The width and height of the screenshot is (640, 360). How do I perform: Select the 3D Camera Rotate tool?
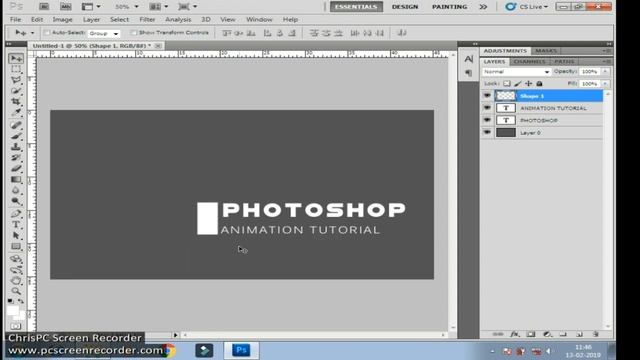click(16, 270)
